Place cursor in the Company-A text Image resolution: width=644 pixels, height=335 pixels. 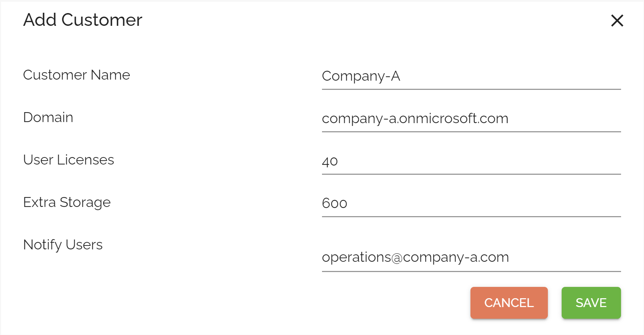[361, 76]
